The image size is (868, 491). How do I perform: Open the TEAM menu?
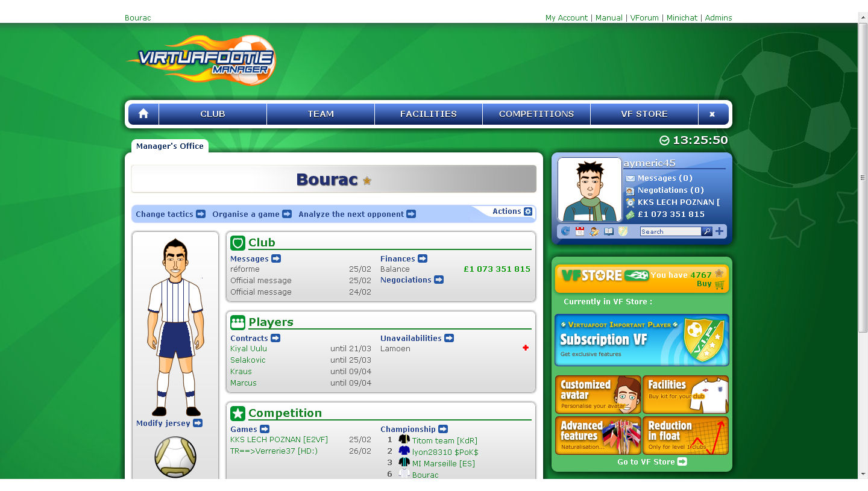click(x=321, y=114)
